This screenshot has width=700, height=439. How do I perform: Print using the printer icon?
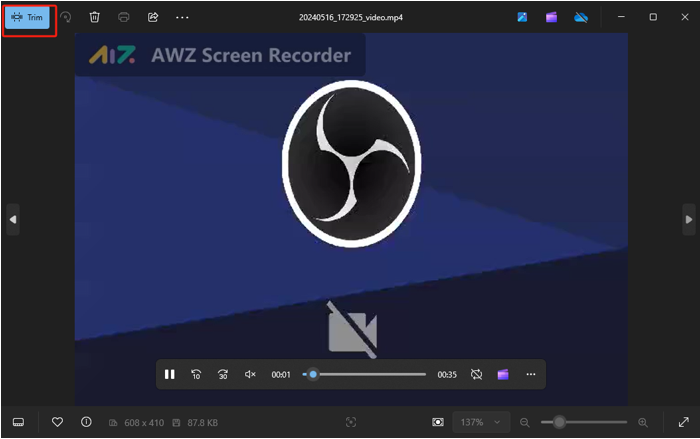click(x=124, y=17)
